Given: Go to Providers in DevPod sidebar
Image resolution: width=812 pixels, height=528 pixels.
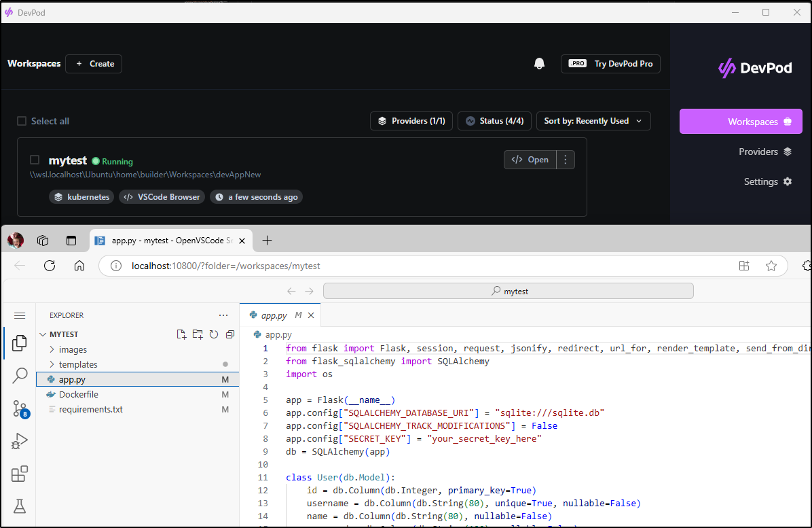Looking at the screenshot, I should (765, 152).
